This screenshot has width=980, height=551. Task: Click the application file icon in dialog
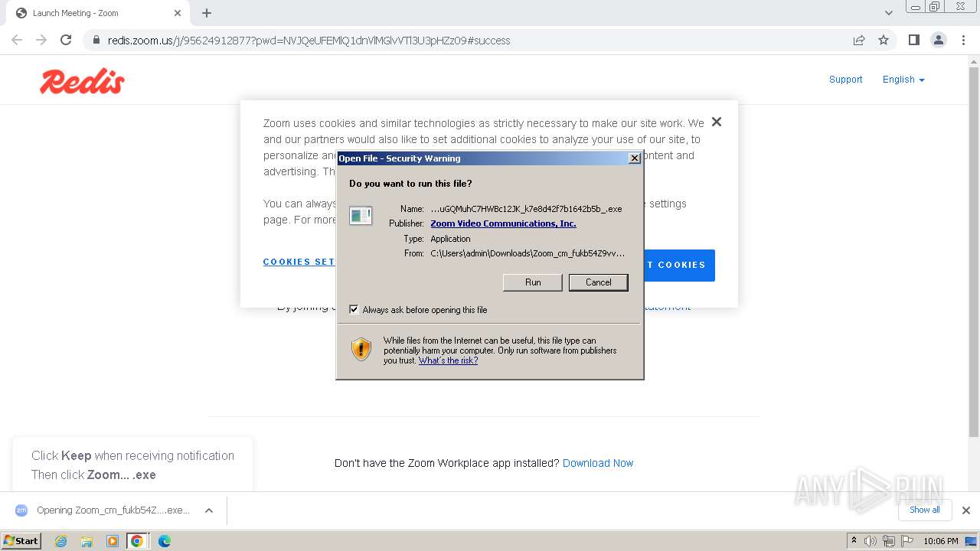tap(361, 216)
